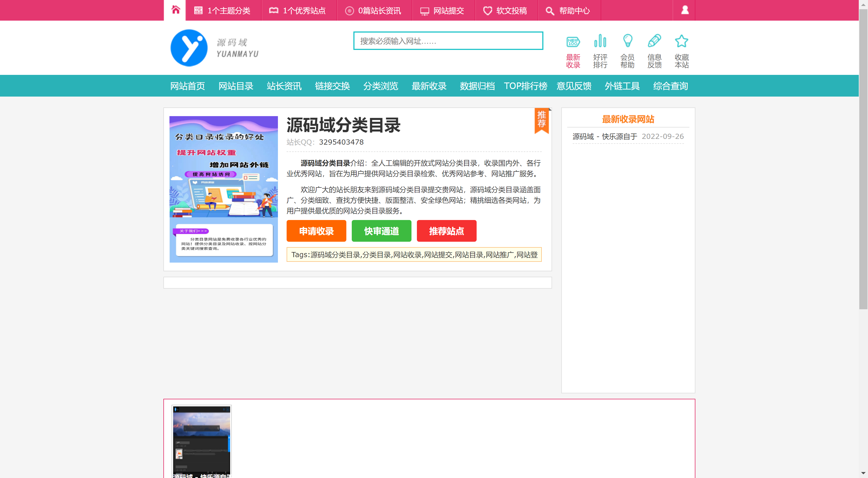Select the grid icon beside 1个主题分类

[x=198, y=10]
